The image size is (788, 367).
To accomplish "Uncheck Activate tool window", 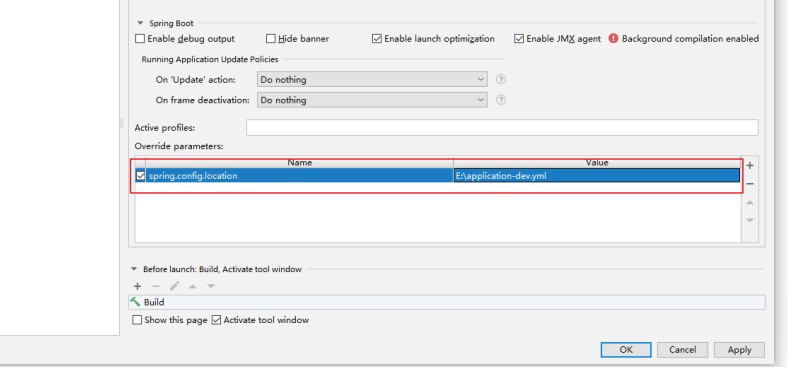I will point(217,320).
